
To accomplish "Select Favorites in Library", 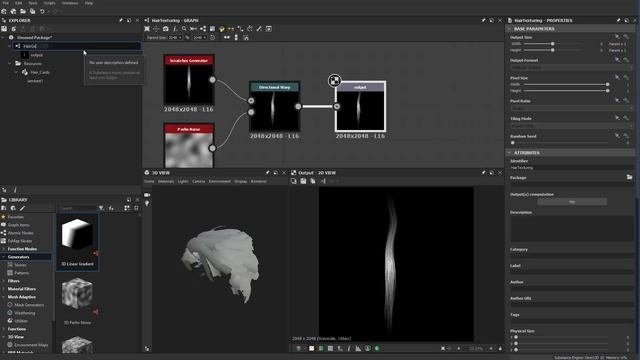I will pos(16,217).
